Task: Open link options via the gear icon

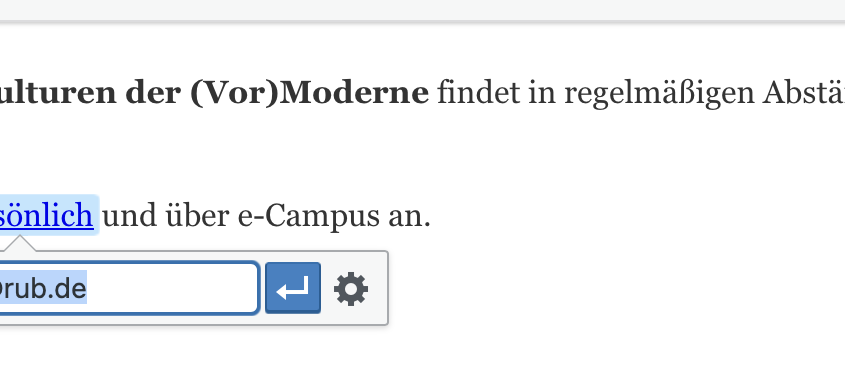Action: (351, 289)
